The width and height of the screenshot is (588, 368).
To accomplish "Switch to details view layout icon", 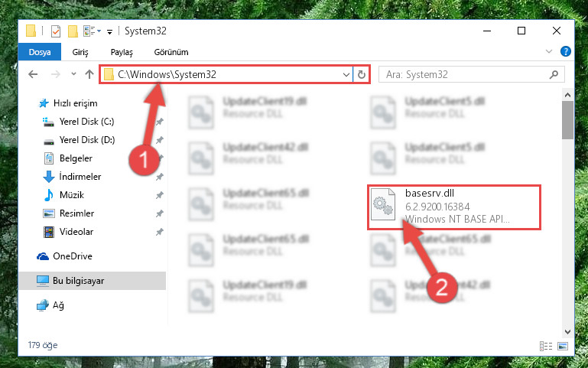I will [546, 346].
